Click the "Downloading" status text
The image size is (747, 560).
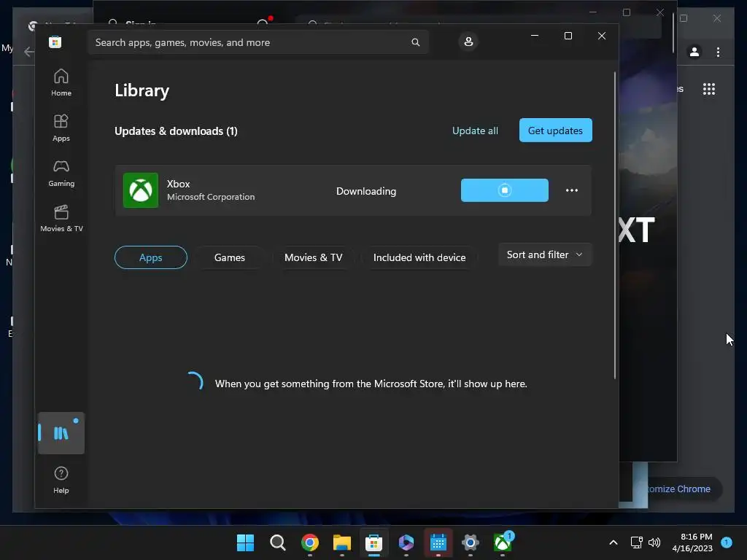point(366,191)
